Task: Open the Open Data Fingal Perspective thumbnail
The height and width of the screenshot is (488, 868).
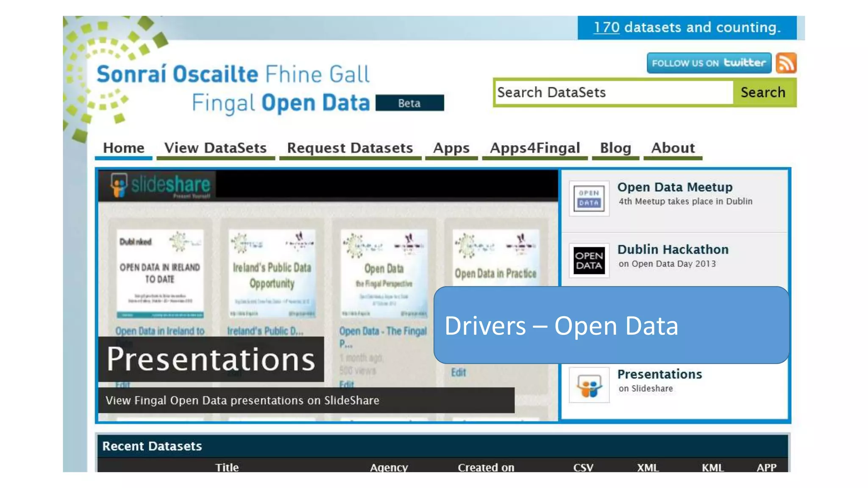Action: 384,274
